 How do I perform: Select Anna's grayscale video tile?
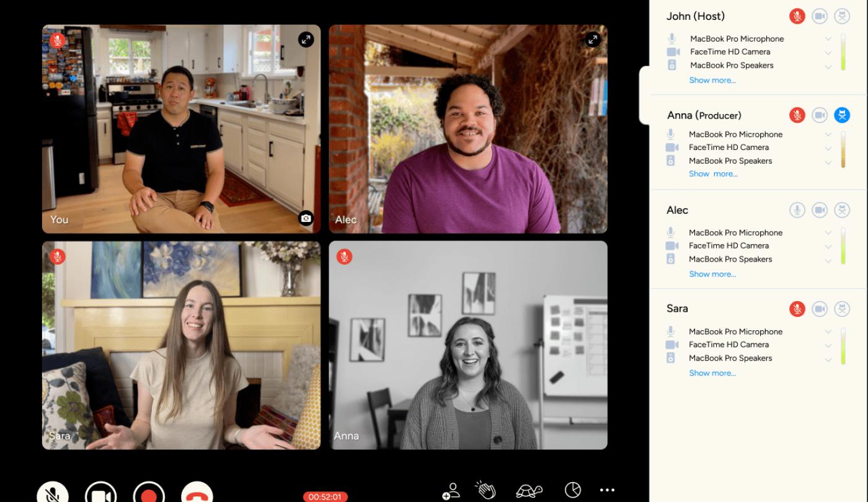(x=468, y=345)
